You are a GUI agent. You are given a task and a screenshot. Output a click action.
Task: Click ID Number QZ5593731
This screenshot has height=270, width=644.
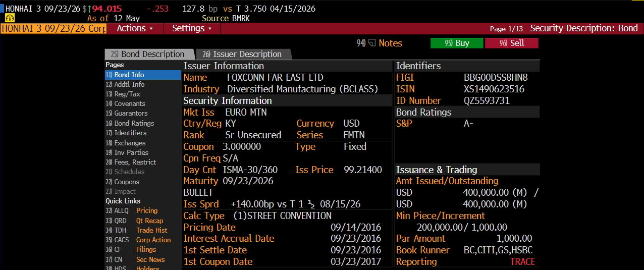pos(487,101)
